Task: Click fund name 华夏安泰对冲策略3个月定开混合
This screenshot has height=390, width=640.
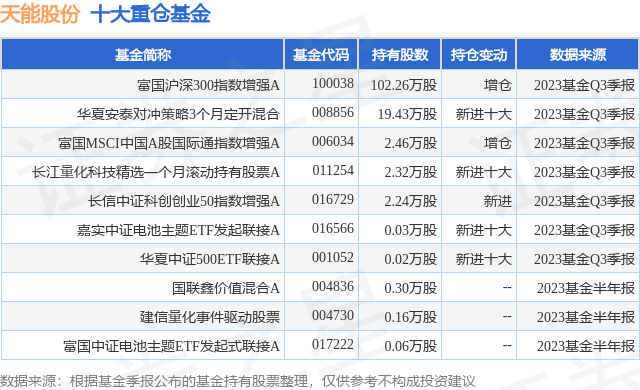Action: coord(178,114)
